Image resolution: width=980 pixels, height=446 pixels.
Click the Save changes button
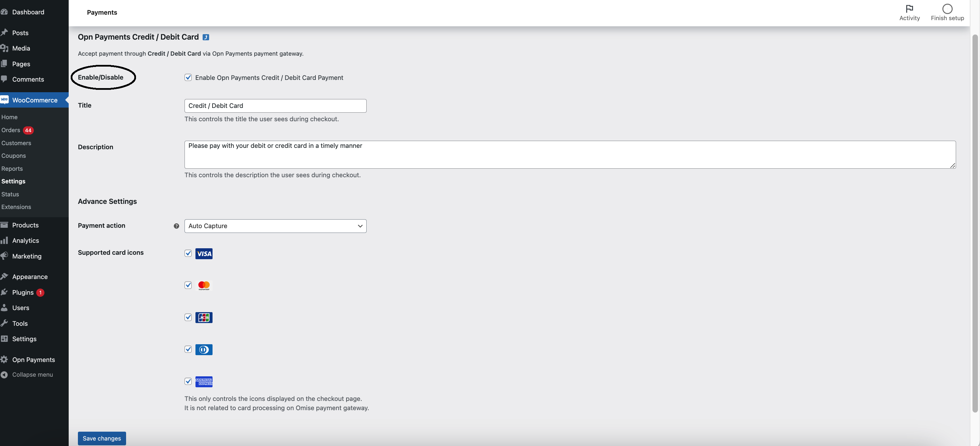point(101,438)
